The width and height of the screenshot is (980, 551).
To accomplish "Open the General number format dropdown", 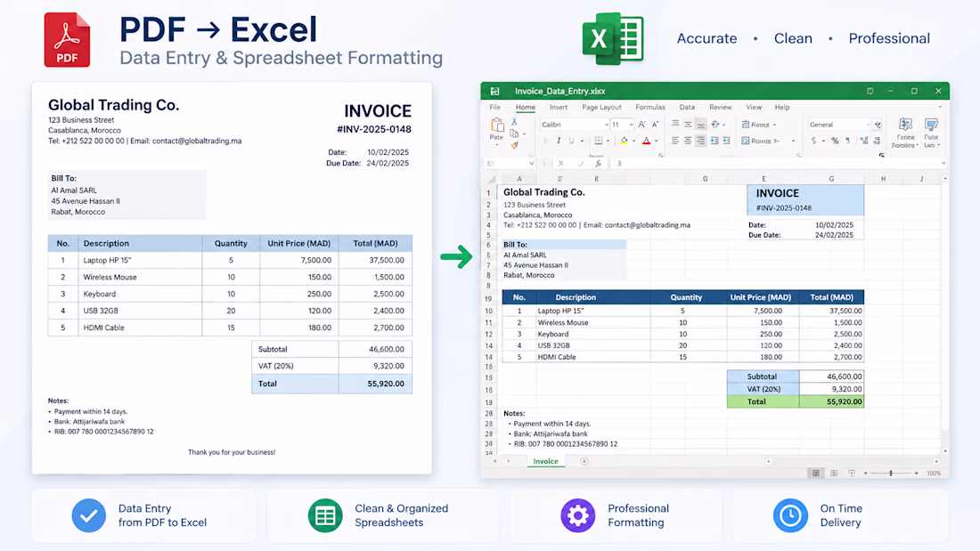I will click(x=868, y=125).
